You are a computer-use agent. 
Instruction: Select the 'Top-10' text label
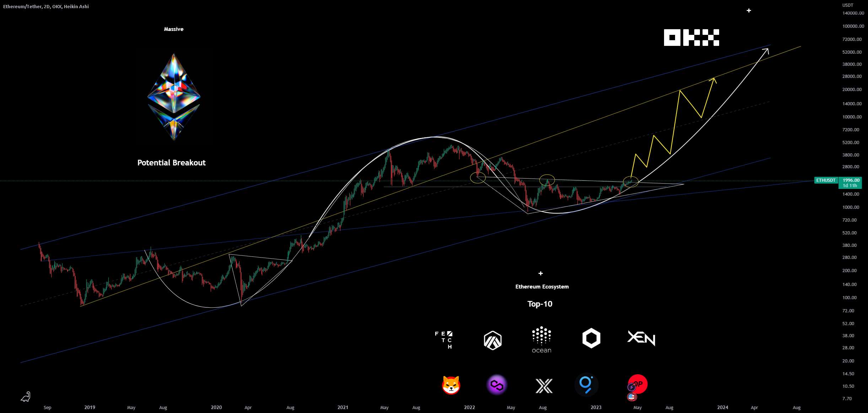click(540, 304)
